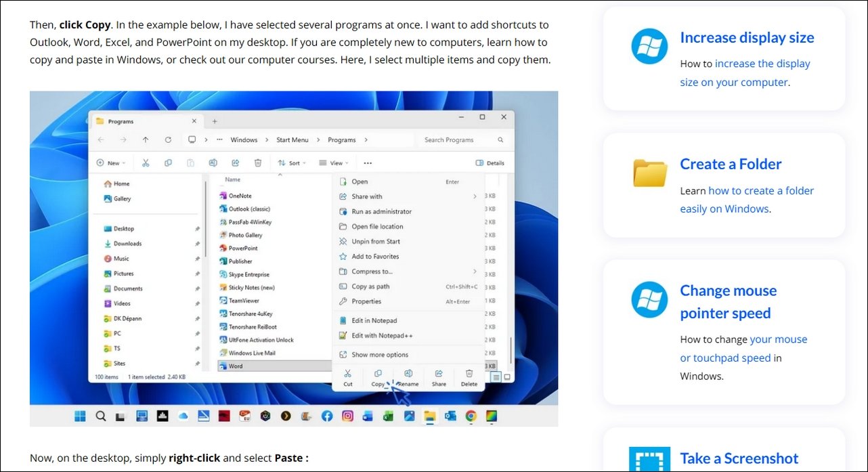Click the Windows logo icon beside Change mouse pointer speed
Viewport: 868px width, 472px height.
pos(649,299)
